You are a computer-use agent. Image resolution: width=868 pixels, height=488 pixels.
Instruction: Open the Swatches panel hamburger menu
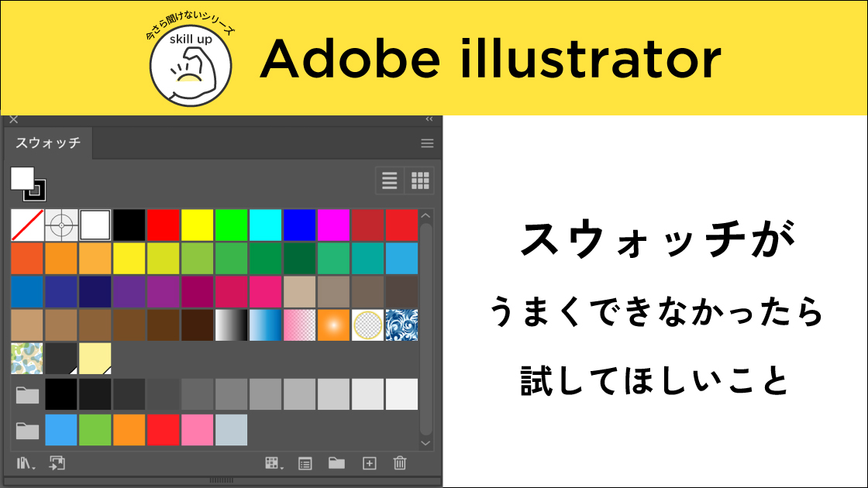[x=427, y=144]
